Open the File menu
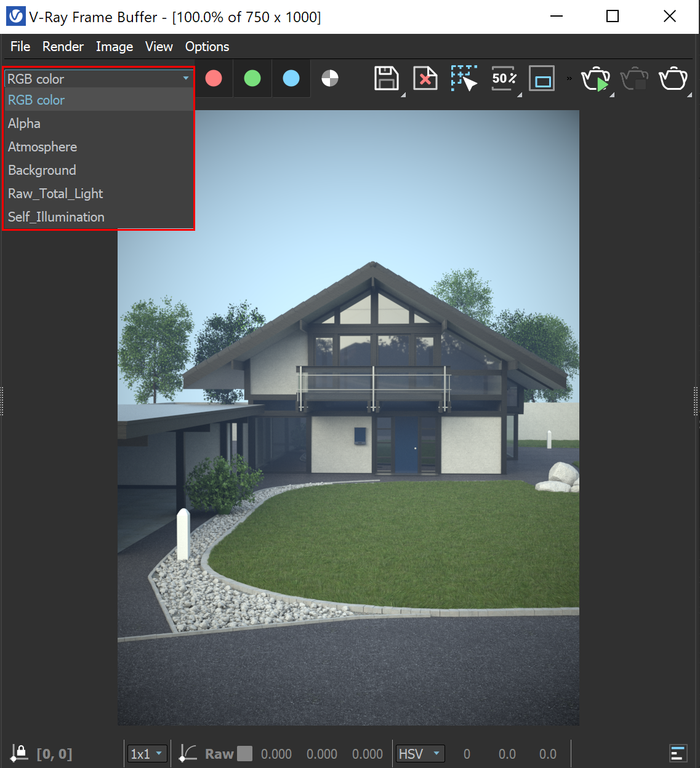 20,47
